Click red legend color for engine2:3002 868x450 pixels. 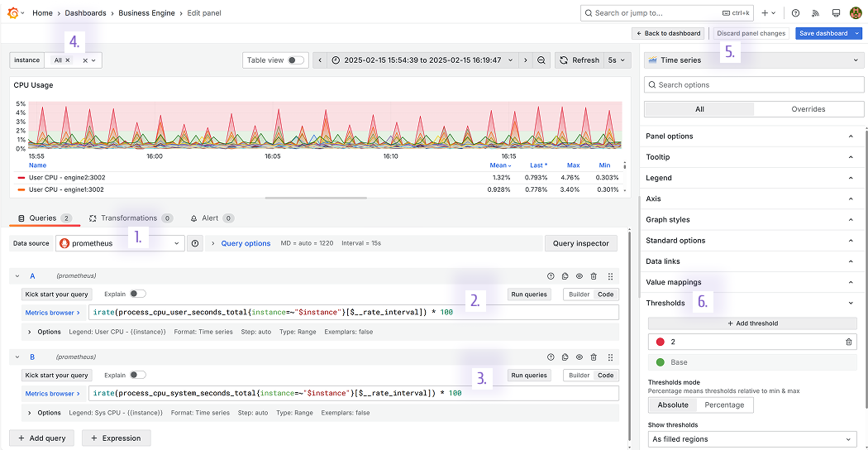click(21, 177)
